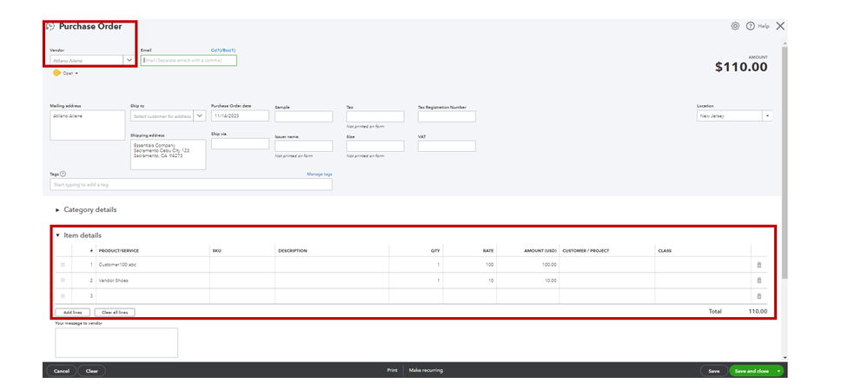Click the Description cell of line 1
Image resolution: width=868 pixels, height=390 pixels.
(x=332, y=265)
